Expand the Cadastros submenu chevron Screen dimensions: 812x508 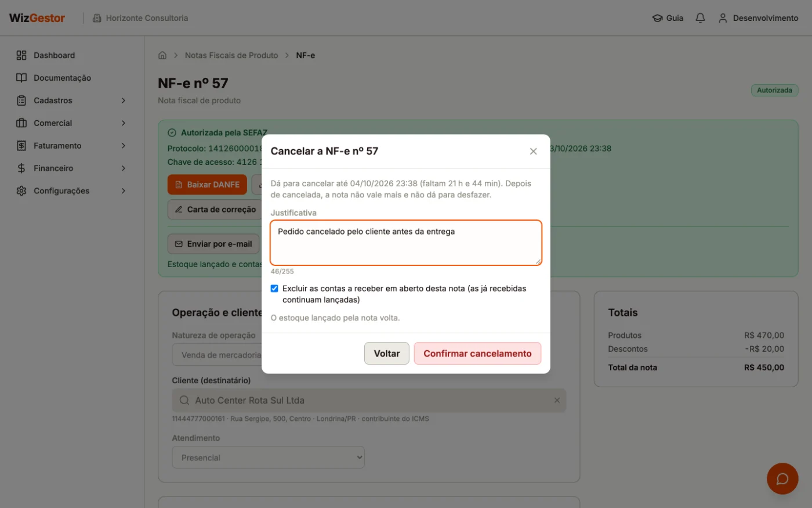coord(124,100)
